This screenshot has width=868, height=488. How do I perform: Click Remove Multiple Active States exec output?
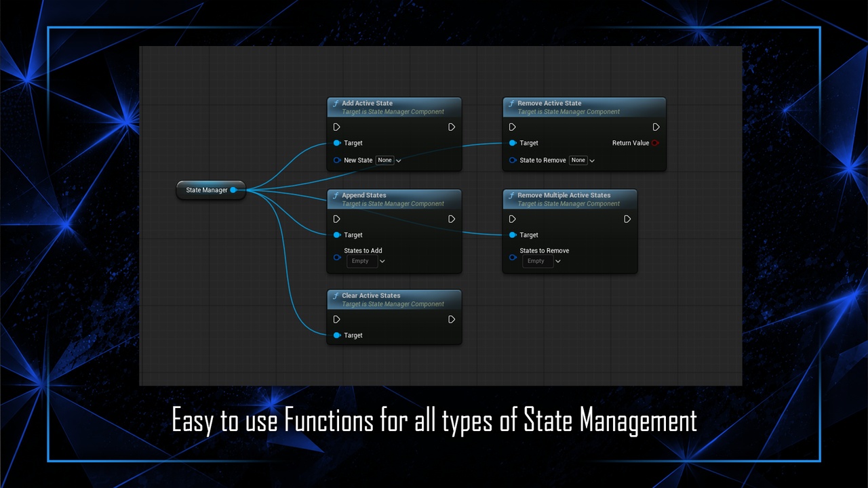627,219
